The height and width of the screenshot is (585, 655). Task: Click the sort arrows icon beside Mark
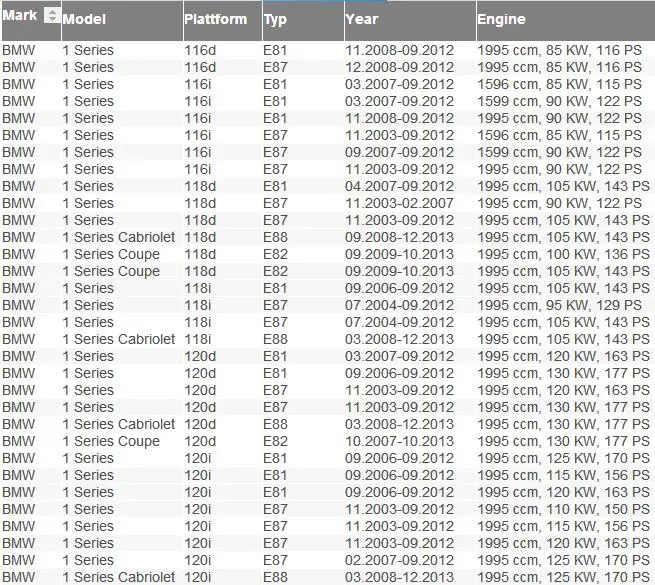tap(52, 15)
